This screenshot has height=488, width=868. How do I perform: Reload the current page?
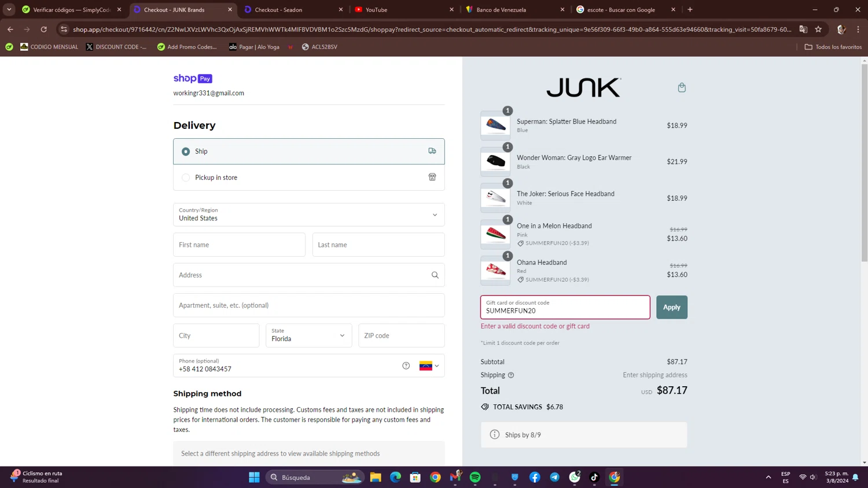click(x=44, y=29)
